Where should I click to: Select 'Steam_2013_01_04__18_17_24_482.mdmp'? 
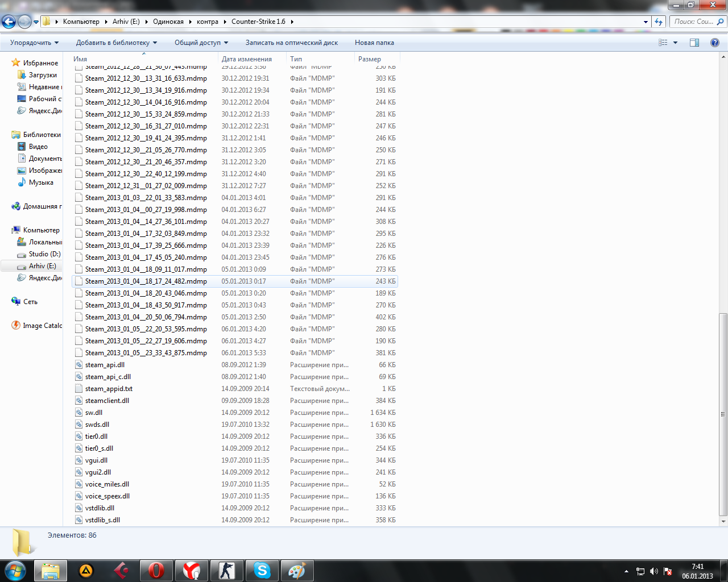point(235,281)
